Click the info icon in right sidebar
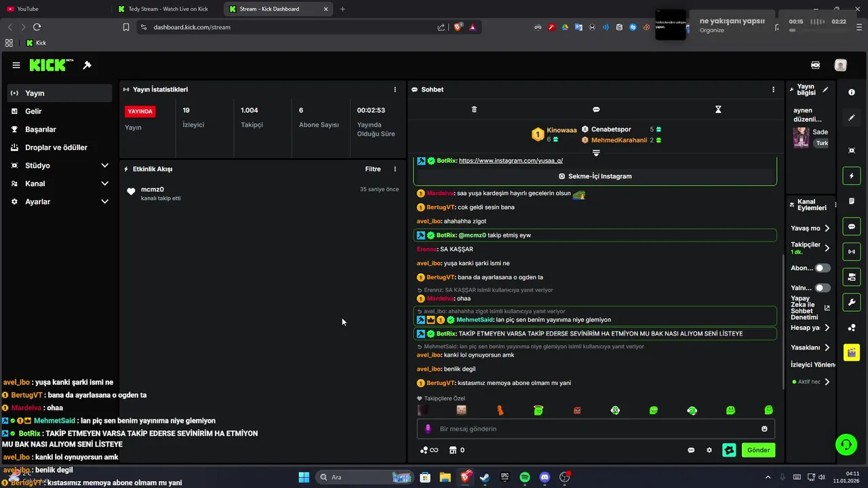868x488 pixels. click(852, 92)
